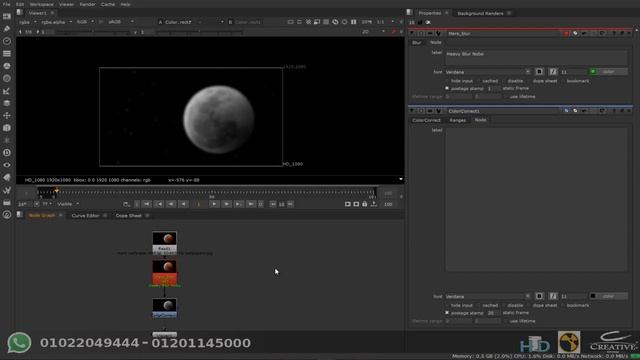Select the red Mars_blur node in node graph
Viewport: 640px width, 360px height.
coord(164,273)
